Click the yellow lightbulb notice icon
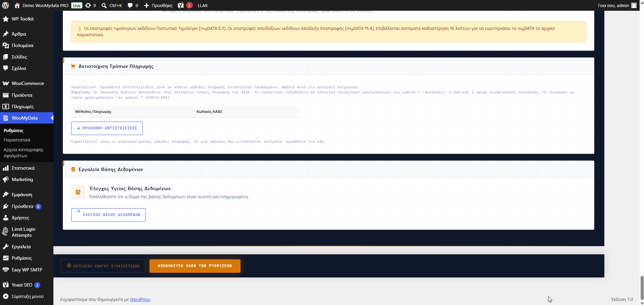This screenshot has height=305, width=644. pos(80,29)
